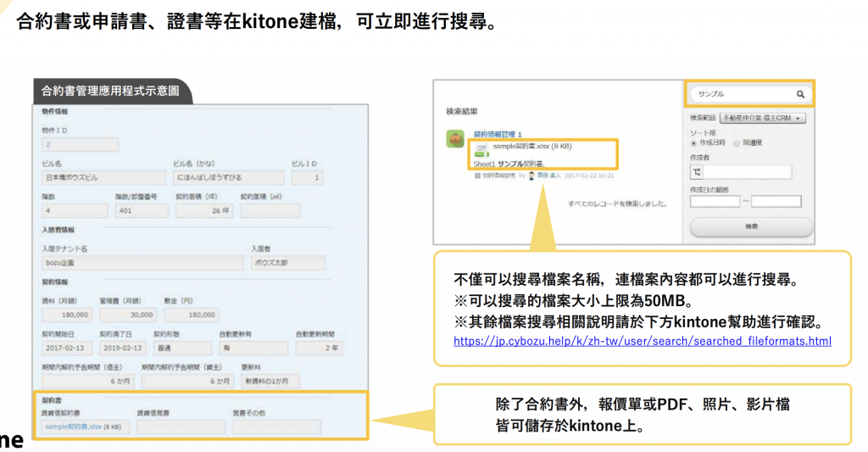Click the 検索 button
868x452 pixels.
tap(751, 226)
